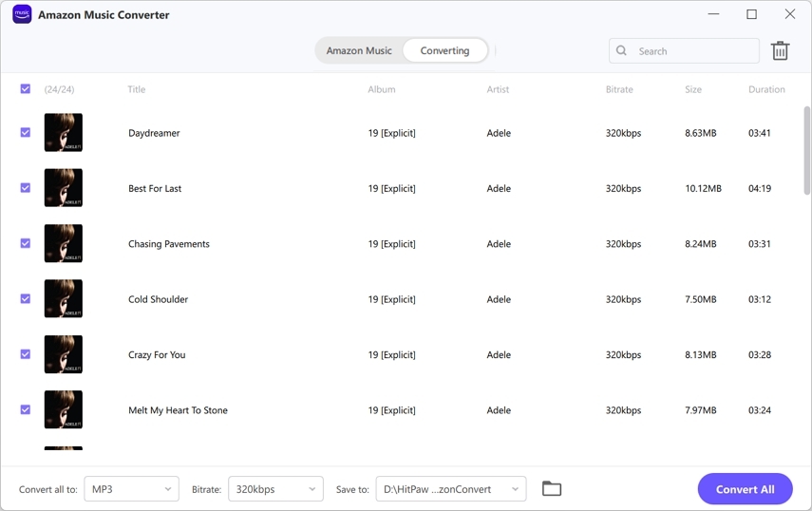Maximize the Amazon Music Converter window
Screen dimensions: 812x511
click(751, 14)
